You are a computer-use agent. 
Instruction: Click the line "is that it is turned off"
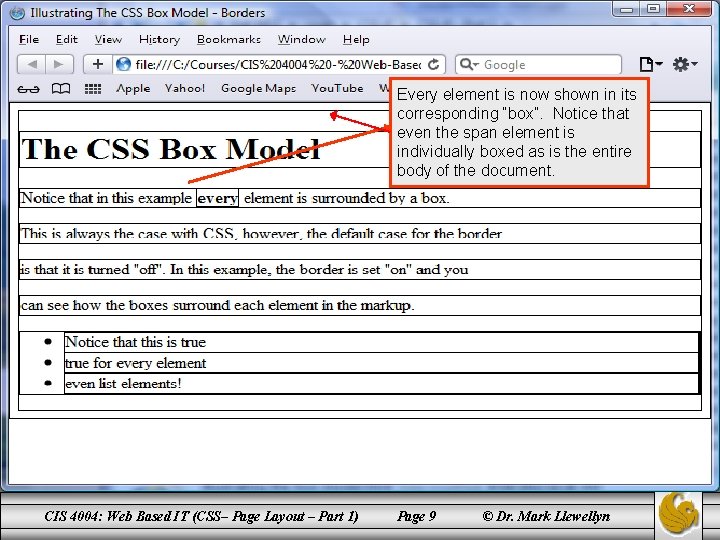tap(360, 270)
